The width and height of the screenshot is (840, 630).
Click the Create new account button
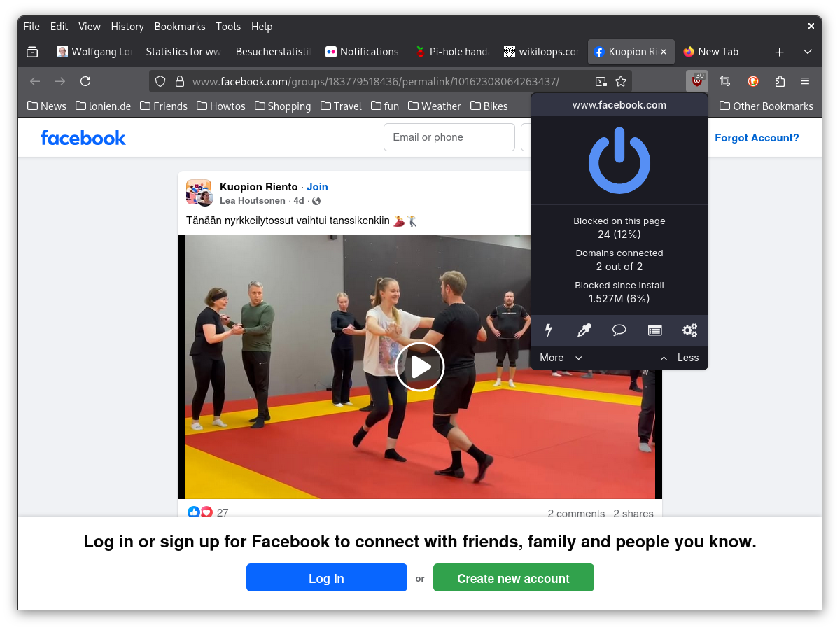[513, 578]
